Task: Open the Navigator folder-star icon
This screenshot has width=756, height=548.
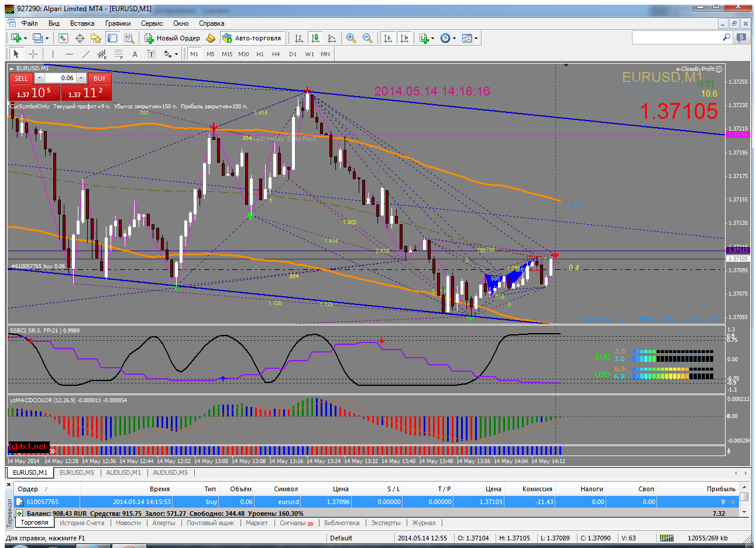Action: click(x=96, y=38)
